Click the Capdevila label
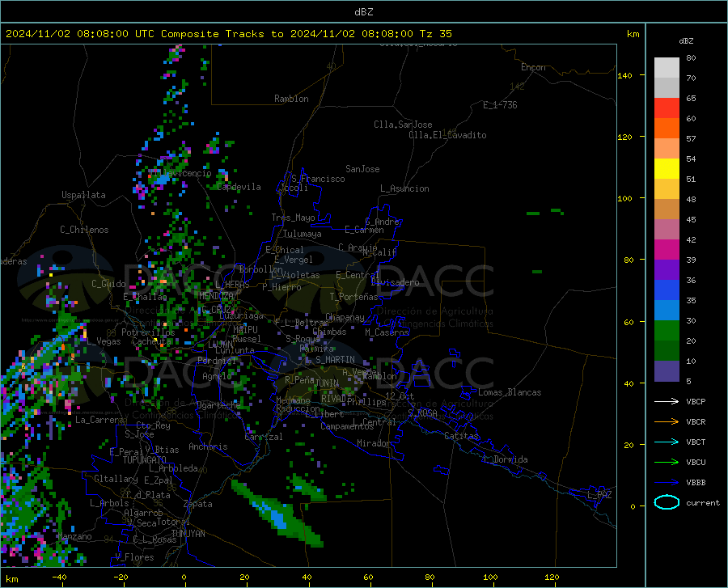 click(x=239, y=187)
